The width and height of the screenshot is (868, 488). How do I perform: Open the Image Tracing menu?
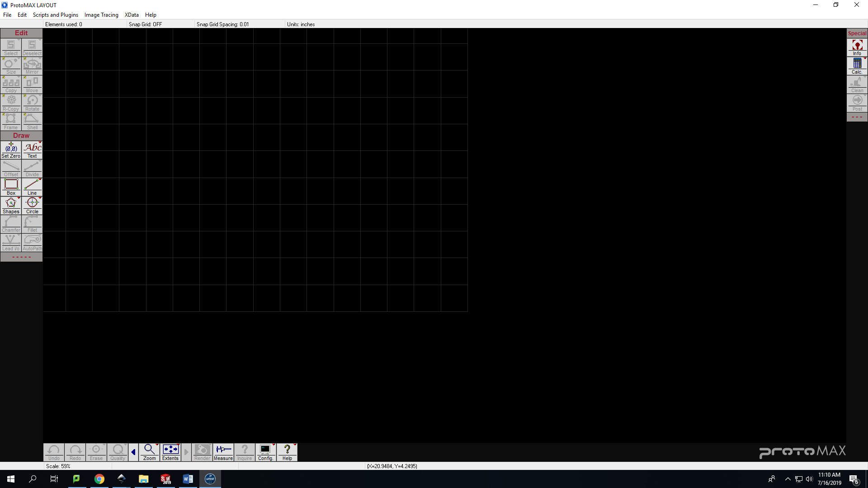[101, 15]
